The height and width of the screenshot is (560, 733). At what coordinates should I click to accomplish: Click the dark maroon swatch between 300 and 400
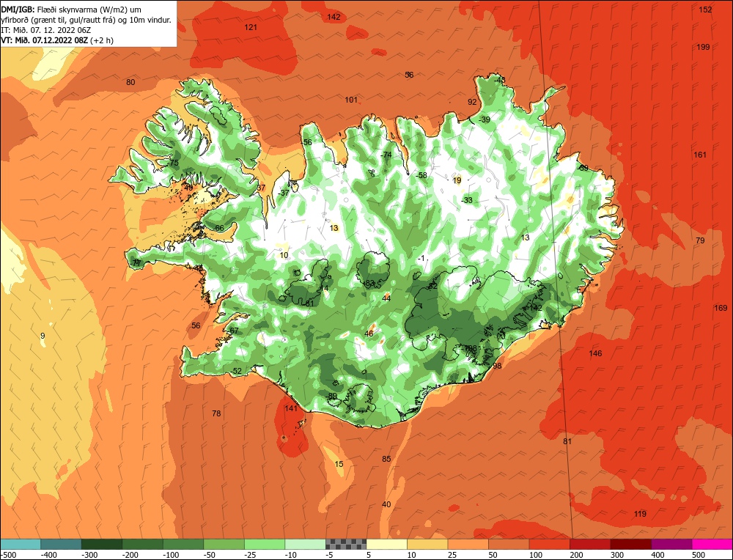[630, 544]
